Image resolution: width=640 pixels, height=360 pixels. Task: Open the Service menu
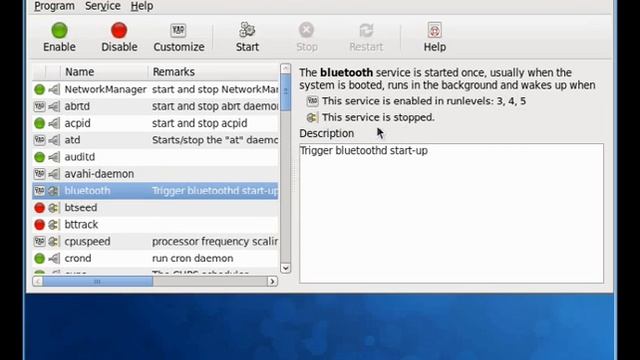coord(102,6)
